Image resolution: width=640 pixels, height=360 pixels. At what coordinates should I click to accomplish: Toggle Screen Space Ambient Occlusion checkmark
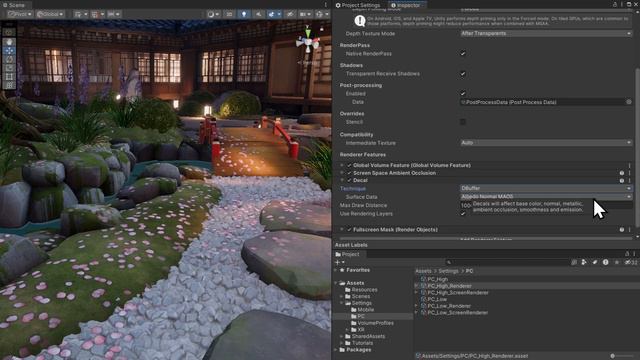pyautogui.click(x=349, y=173)
